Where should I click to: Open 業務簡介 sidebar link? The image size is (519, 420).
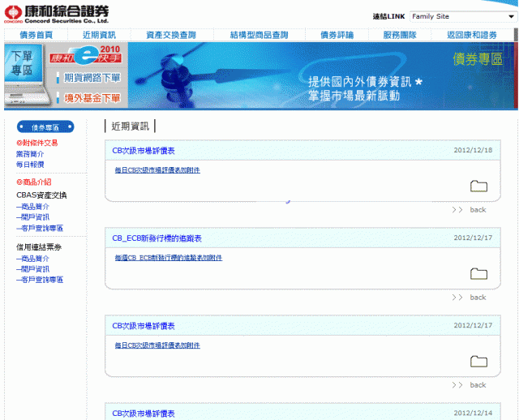click(x=30, y=154)
